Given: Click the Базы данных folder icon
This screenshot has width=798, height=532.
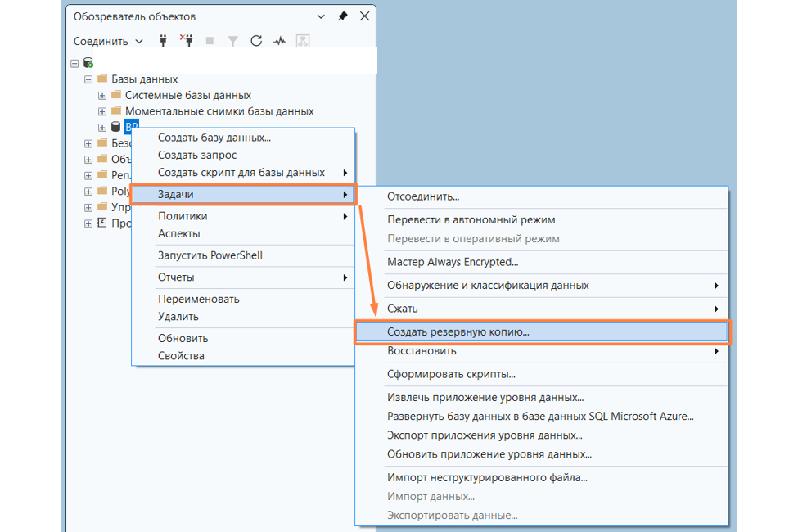Looking at the screenshot, I should (x=102, y=79).
